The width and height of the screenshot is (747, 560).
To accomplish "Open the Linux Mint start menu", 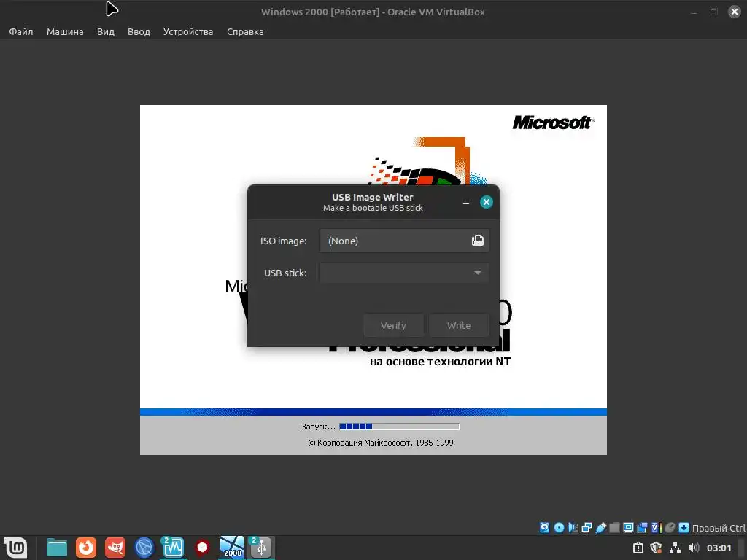I will pos(15,547).
